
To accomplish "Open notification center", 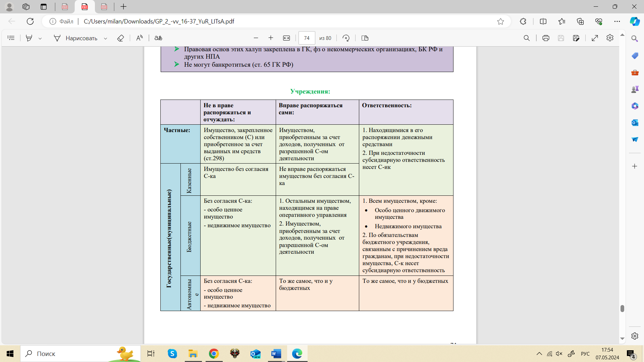I will [631, 354].
